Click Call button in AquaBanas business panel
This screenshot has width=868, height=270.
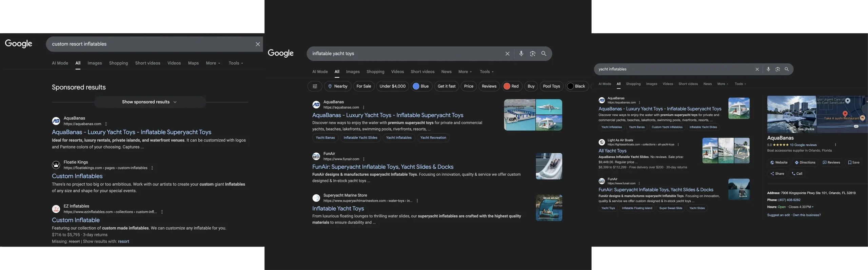[797, 174]
